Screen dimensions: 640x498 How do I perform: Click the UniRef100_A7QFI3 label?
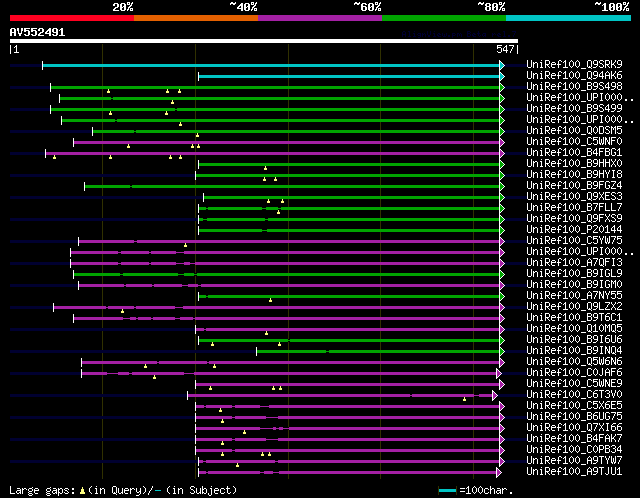[x=574, y=263]
